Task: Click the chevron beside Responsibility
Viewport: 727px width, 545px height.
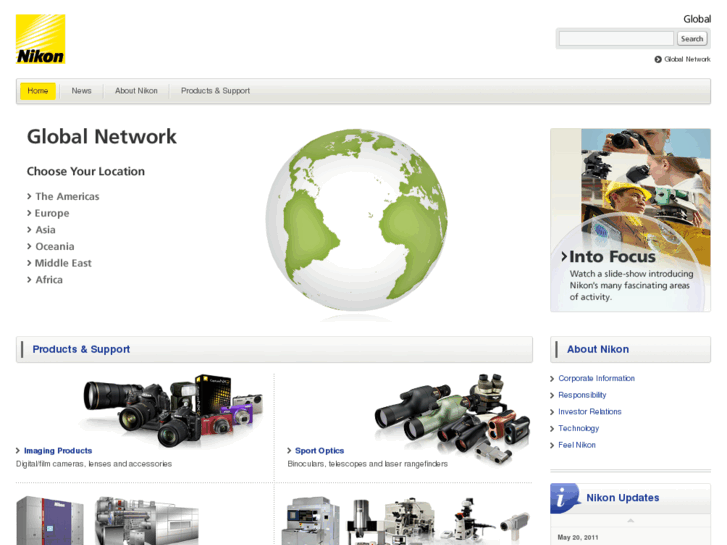Action: 552,396
